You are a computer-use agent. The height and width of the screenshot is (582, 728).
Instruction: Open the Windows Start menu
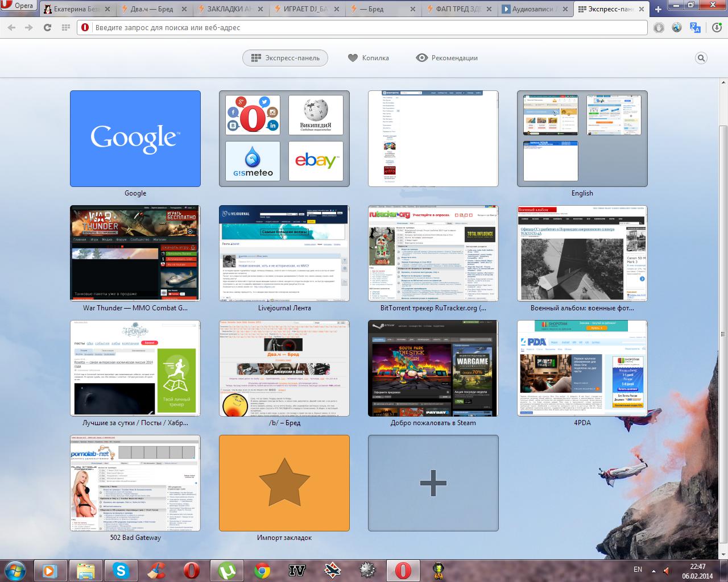15,570
